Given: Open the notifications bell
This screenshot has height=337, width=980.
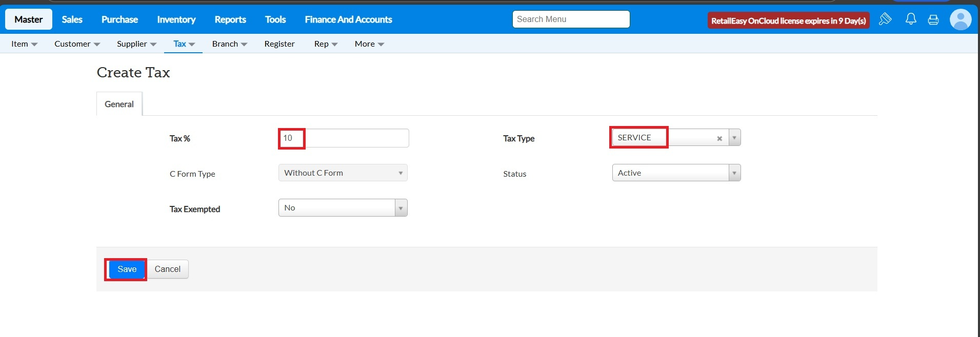Looking at the screenshot, I should click(x=911, y=19).
